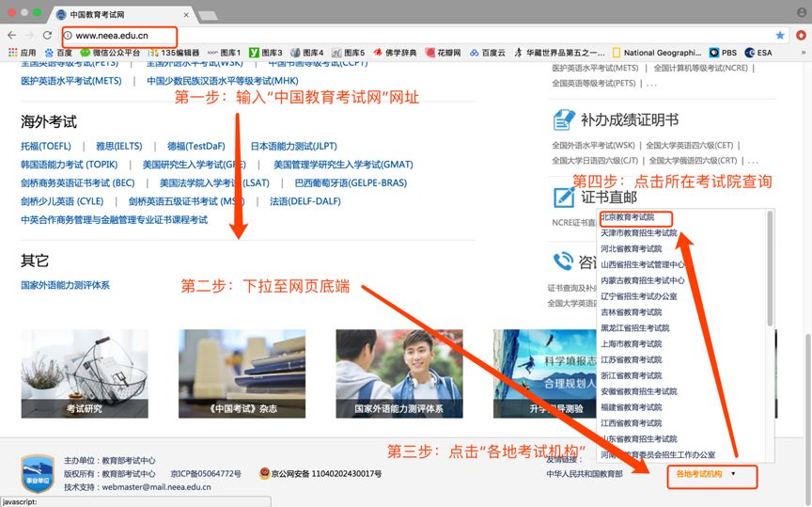
Task: Open the 图库1 bookmark
Action: tap(225, 53)
